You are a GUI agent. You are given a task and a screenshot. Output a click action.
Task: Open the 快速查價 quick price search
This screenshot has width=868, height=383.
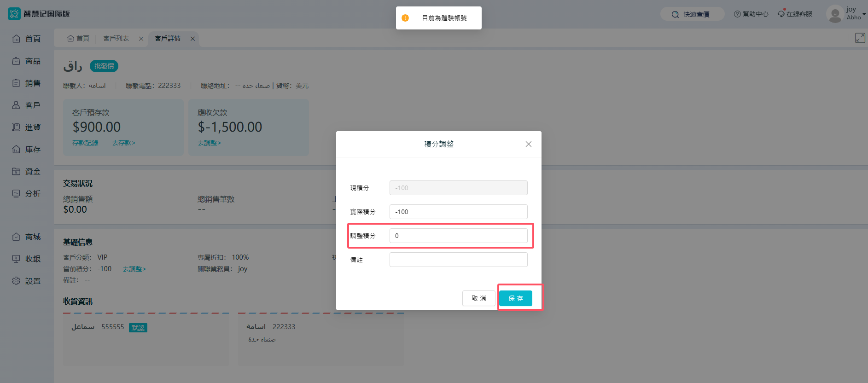692,14
